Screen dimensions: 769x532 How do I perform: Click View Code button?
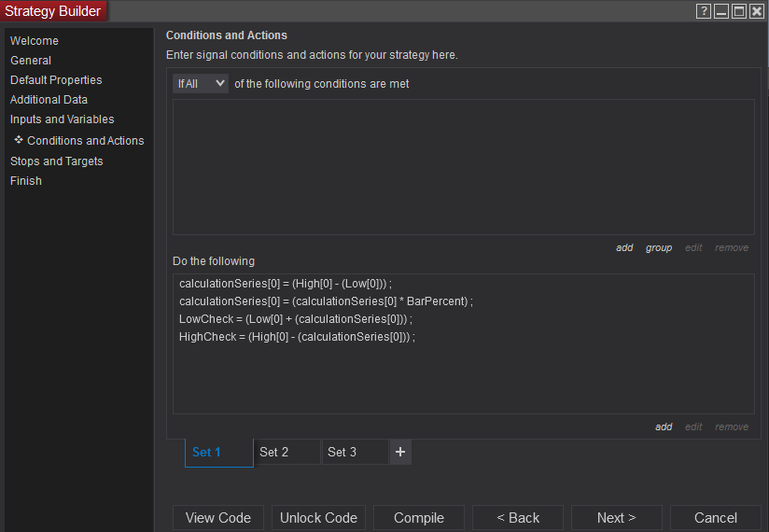[218, 518]
